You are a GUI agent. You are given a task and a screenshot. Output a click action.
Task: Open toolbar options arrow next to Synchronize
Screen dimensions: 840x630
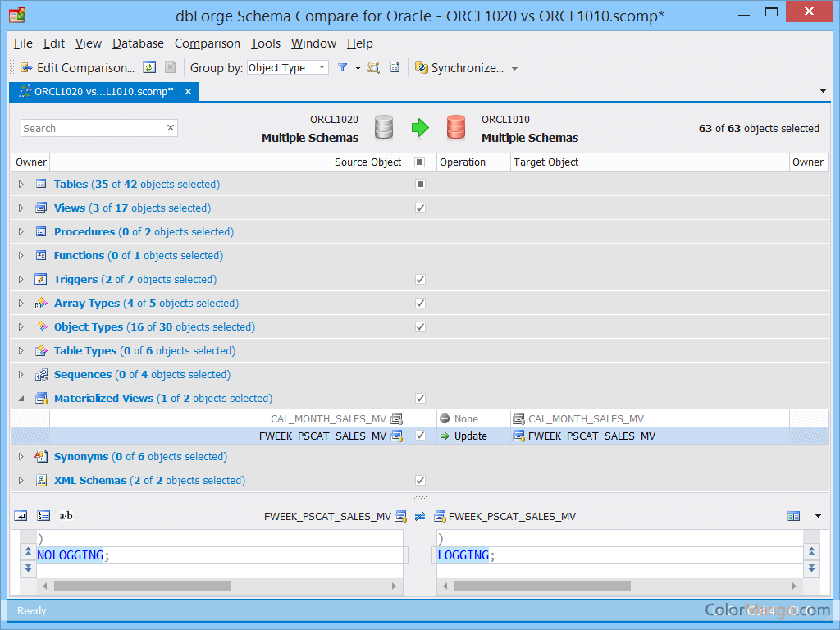click(515, 68)
